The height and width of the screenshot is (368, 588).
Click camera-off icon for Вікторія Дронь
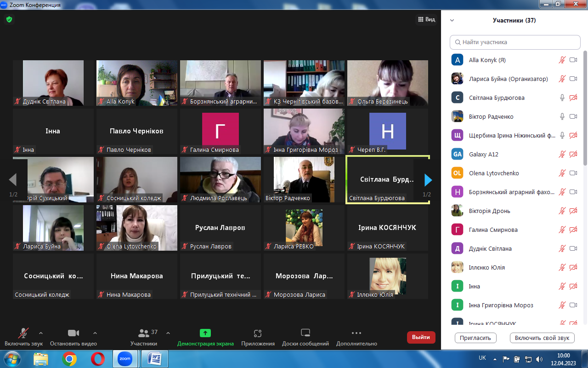click(x=573, y=211)
